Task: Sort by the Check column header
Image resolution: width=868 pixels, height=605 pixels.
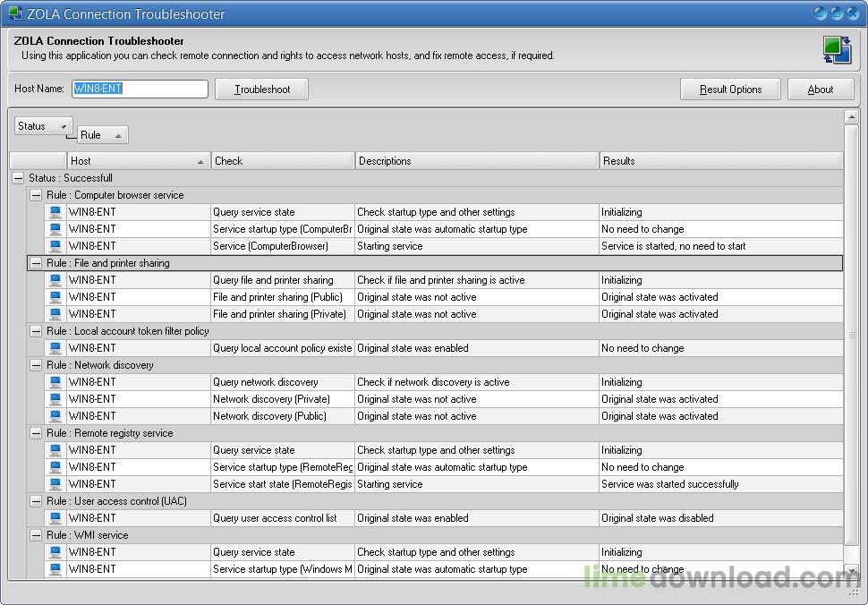Action: [282, 160]
